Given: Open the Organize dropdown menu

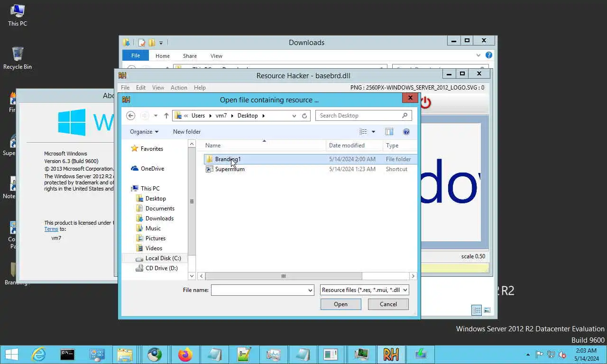Looking at the screenshot, I should pyautogui.click(x=144, y=132).
